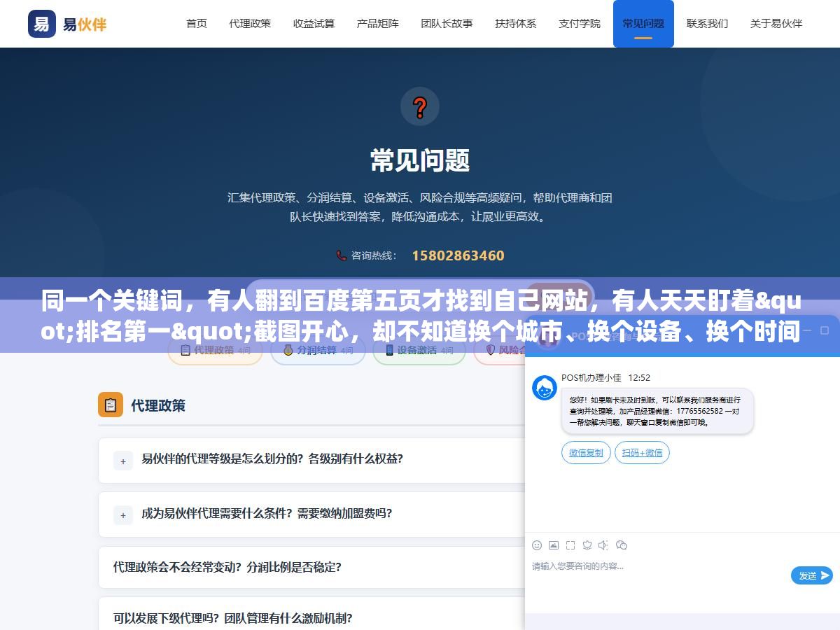The height and width of the screenshot is (630, 840).
Task: Click the 易伙伴 logo in the header
Action: pyautogui.click(x=68, y=24)
